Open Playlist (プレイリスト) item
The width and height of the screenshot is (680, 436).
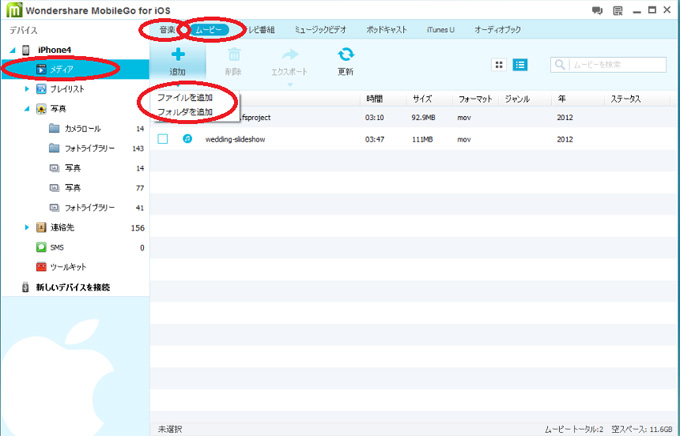67,89
